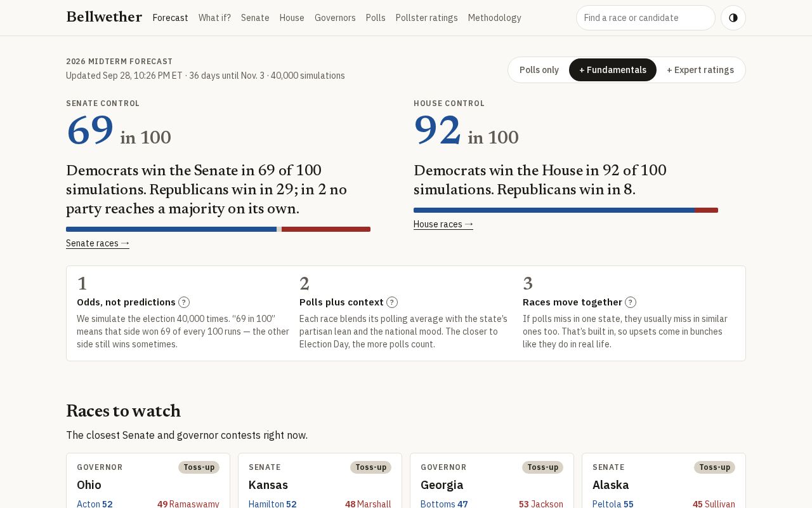Open the What if? nav item
This screenshot has height=508, width=812.
pyautogui.click(x=214, y=18)
